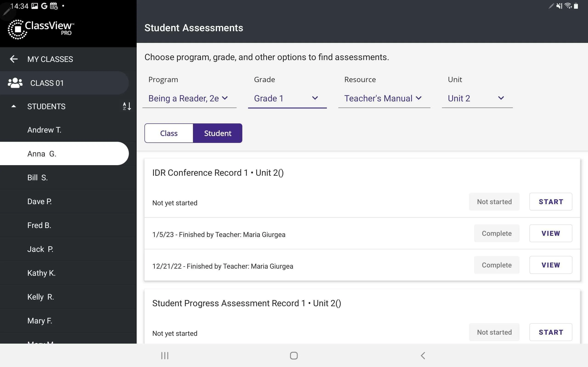Switch to the Student assessment tab
588x367 pixels.
tap(218, 133)
